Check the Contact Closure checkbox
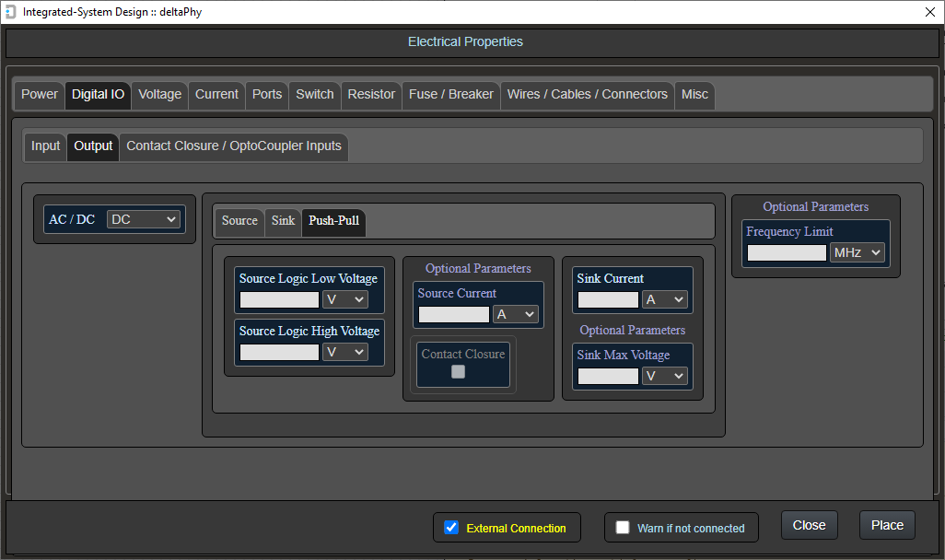This screenshot has width=945, height=560. point(458,371)
